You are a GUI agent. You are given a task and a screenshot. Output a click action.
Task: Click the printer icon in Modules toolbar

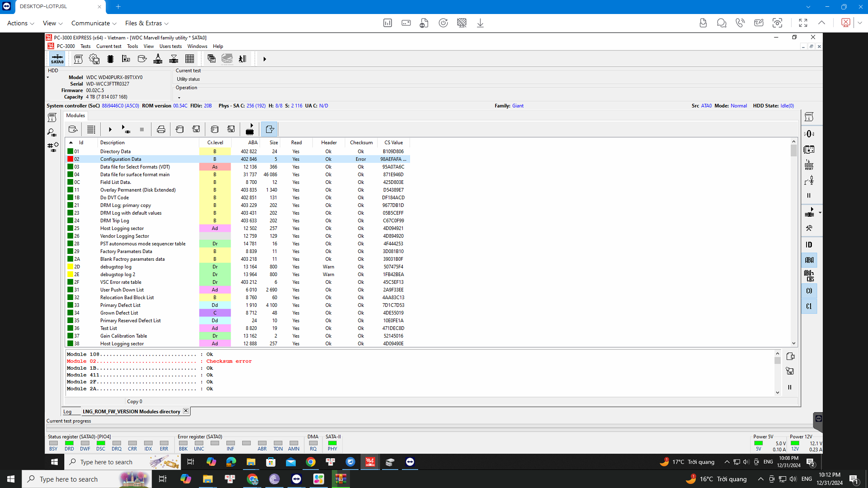tap(161, 130)
